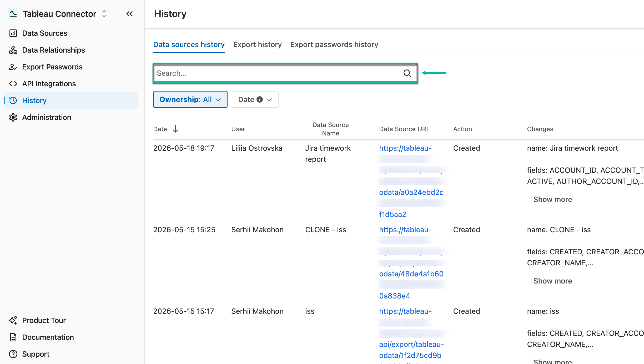The width and height of the screenshot is (644, 364).
Task: Click the CLONE - iss name cell
Action: click(x=326, y=230)
